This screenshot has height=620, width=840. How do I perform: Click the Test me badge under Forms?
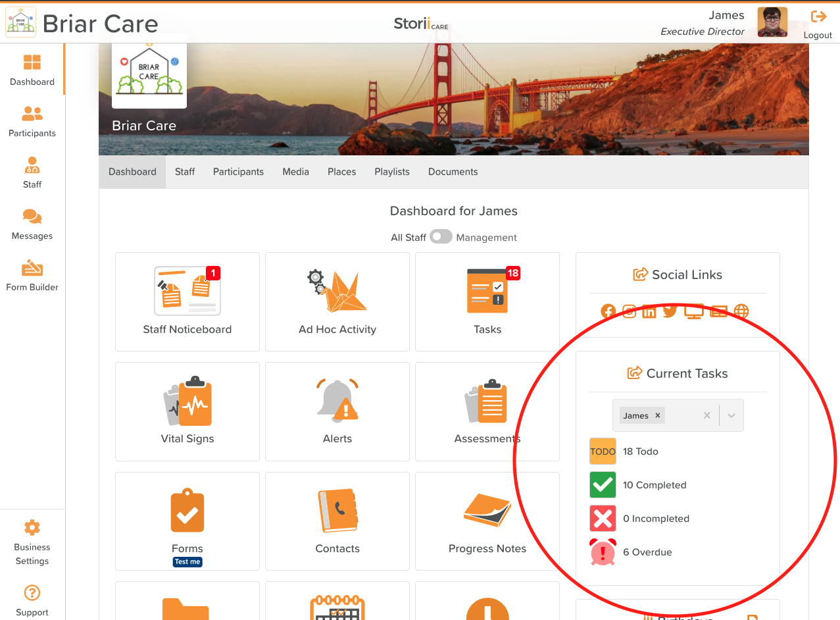[187, 562]
